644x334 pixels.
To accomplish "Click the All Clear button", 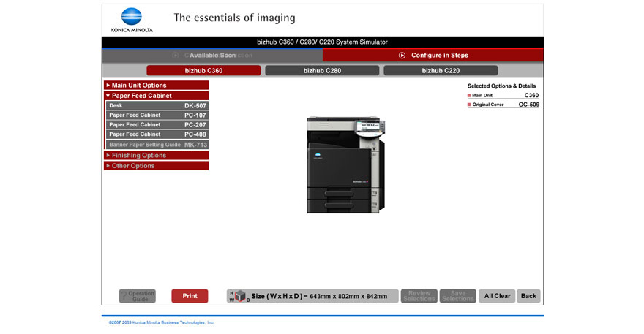I will click(x=498, y=296).
